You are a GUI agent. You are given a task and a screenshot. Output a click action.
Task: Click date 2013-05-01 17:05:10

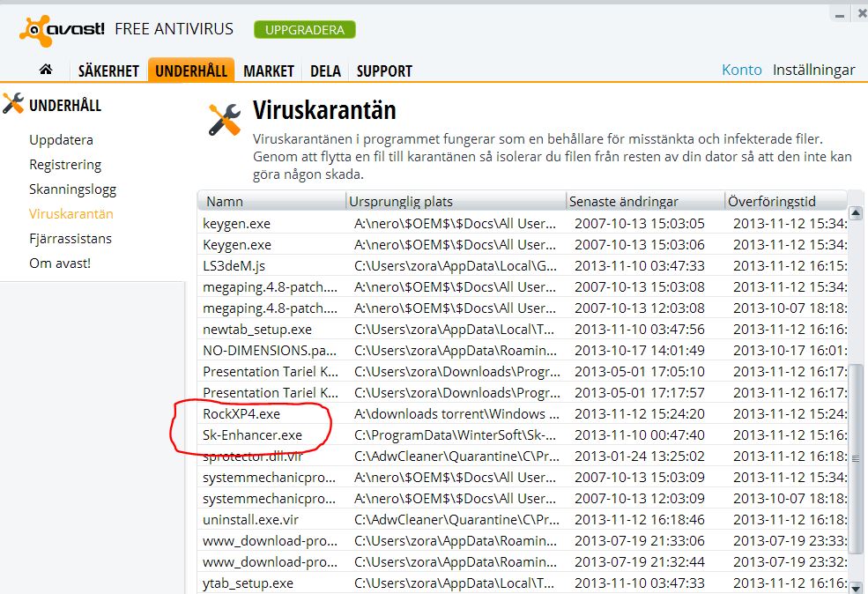(x=640, y=371)
